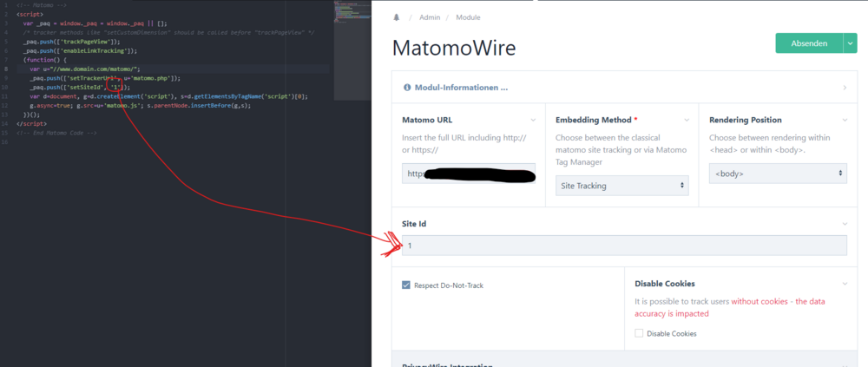Expand the Modul-Informationen section arrow

[844, 88]
